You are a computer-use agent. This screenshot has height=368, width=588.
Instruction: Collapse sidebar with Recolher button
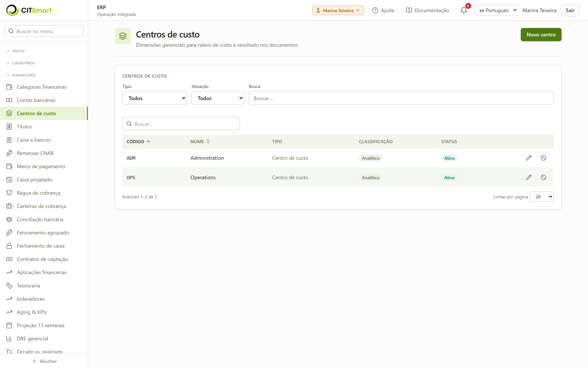pyautogui.click(x=44, y=361)
